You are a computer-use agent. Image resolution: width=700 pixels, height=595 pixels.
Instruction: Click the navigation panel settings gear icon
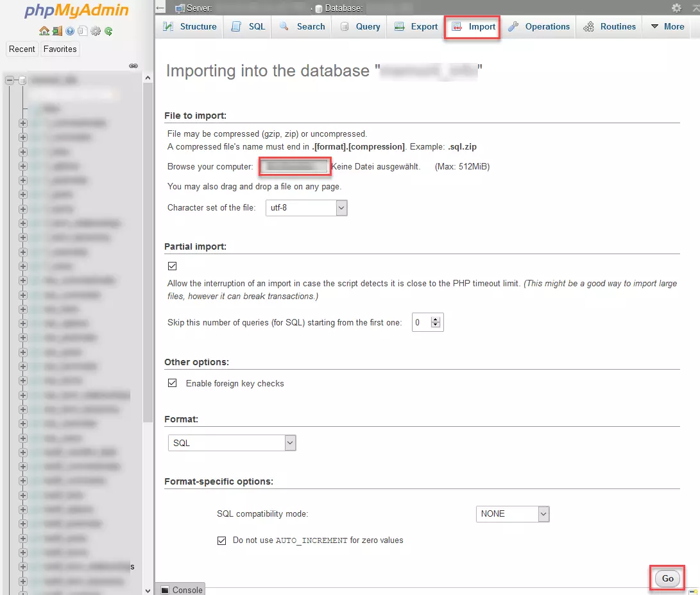(96, 31)
